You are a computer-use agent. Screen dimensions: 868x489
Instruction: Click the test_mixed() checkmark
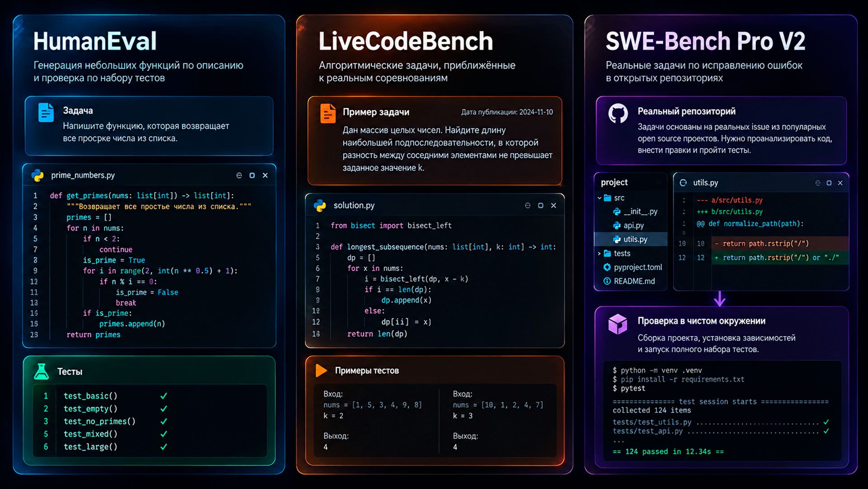164,434
